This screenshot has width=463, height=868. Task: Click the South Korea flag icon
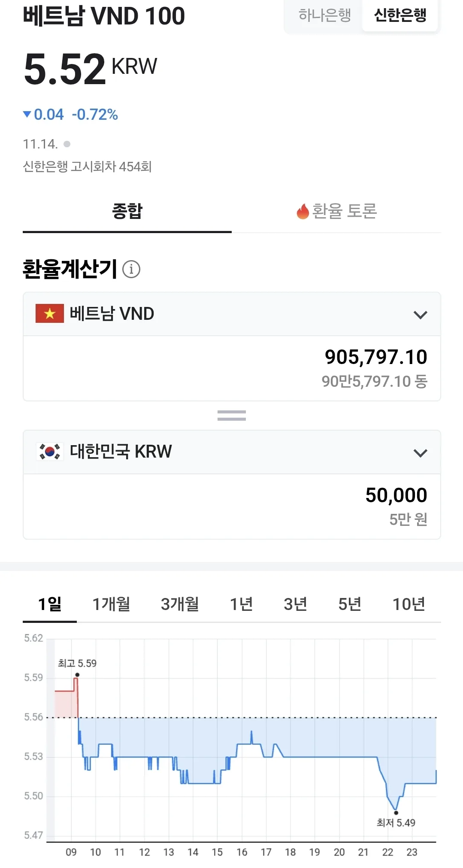(x=50, y=452)
